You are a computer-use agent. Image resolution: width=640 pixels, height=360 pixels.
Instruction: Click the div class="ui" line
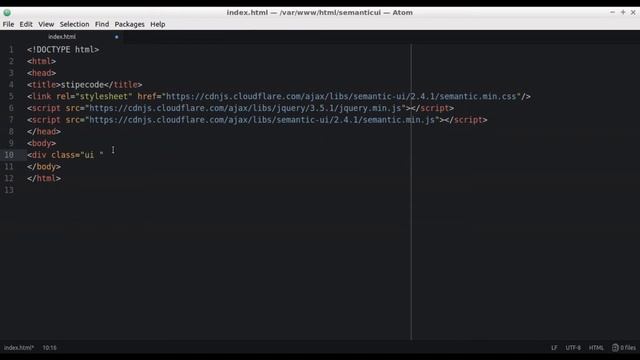pos(65,155)
